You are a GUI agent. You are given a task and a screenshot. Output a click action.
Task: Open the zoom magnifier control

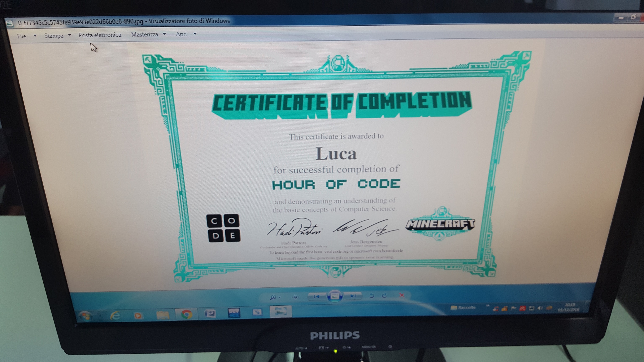(x=273, y=297)
